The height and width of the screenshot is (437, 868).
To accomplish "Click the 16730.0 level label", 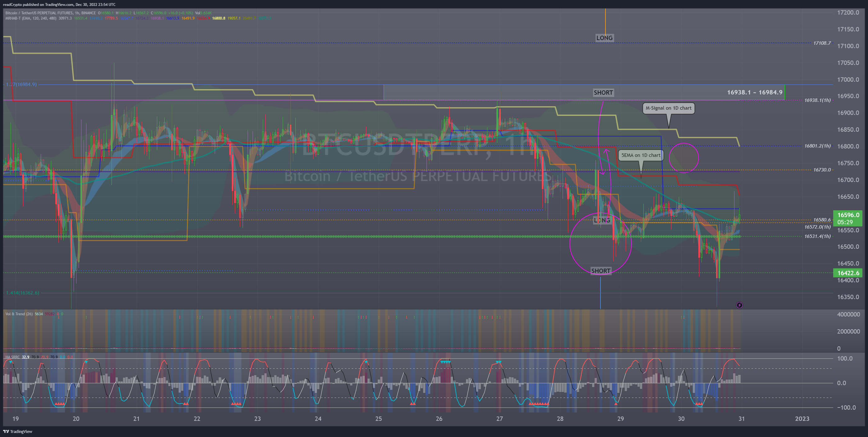I will (822, 170).
